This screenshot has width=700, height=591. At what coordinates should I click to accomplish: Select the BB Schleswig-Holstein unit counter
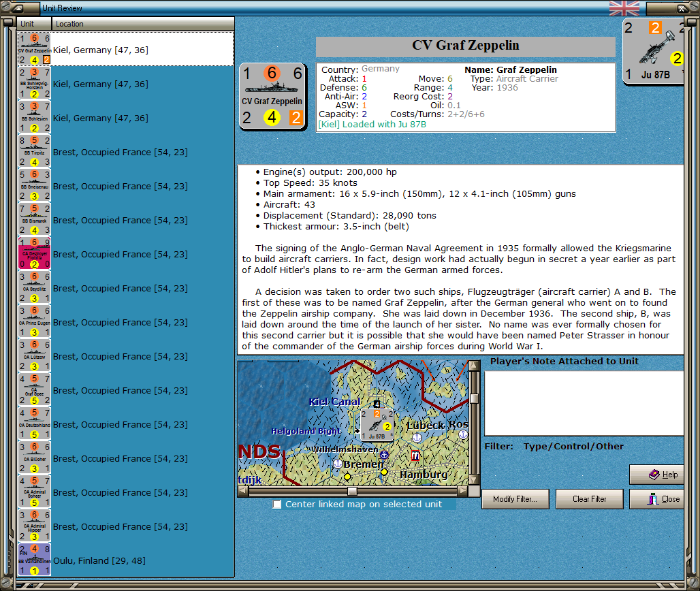[34, 84]
